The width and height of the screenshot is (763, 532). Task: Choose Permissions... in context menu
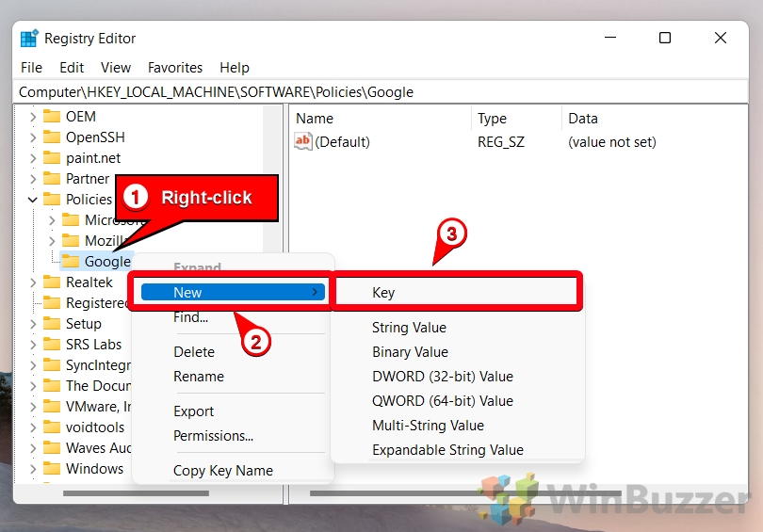(213, 436)
